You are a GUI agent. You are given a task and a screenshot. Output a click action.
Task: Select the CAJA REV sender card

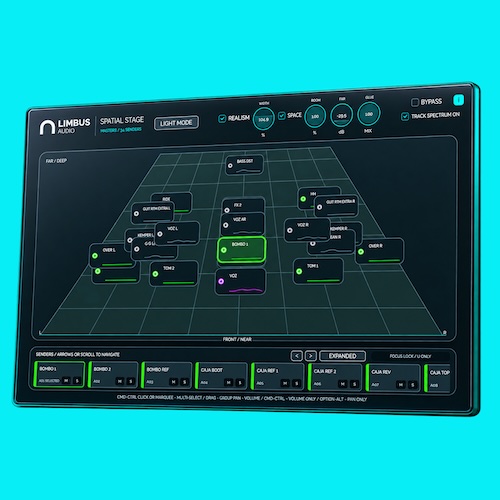coord(393,379)
